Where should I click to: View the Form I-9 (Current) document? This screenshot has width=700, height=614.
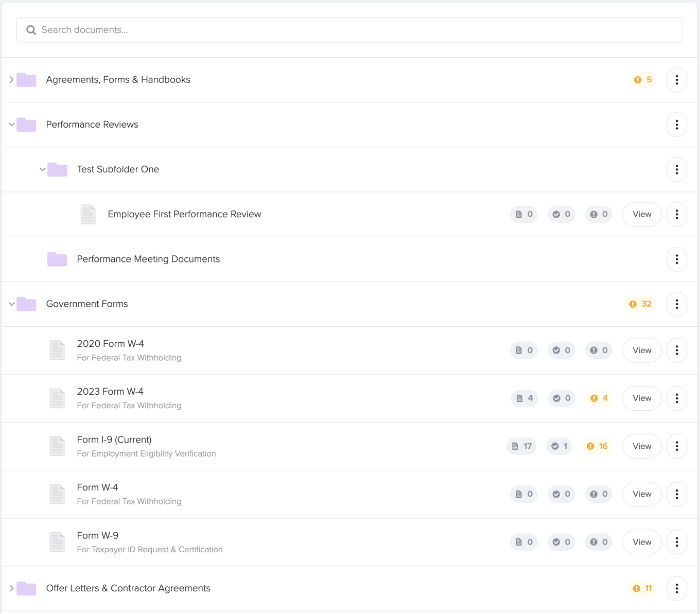[x=641, y=446]
